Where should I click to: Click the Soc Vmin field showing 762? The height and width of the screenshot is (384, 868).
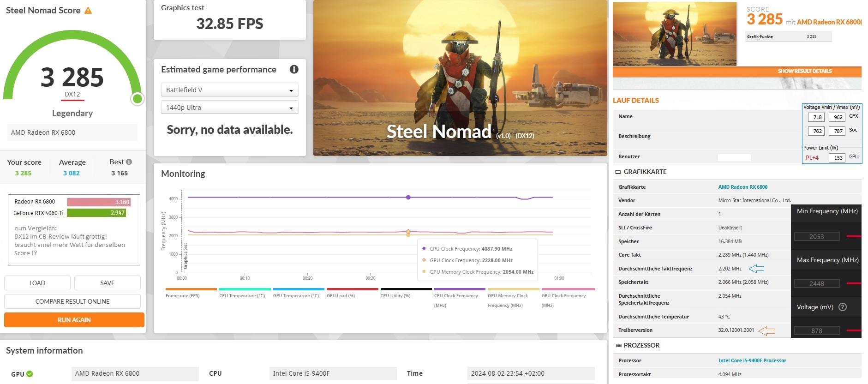tap(816, 131)
